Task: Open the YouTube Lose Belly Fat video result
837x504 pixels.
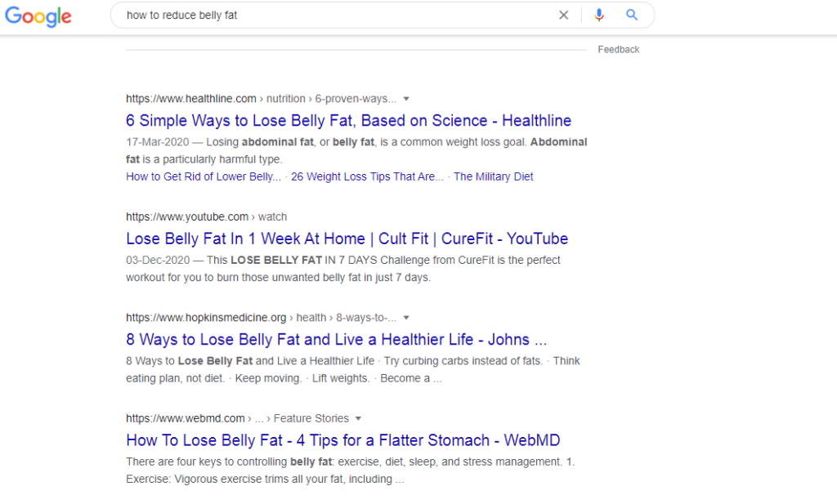Action: [347, 239]
